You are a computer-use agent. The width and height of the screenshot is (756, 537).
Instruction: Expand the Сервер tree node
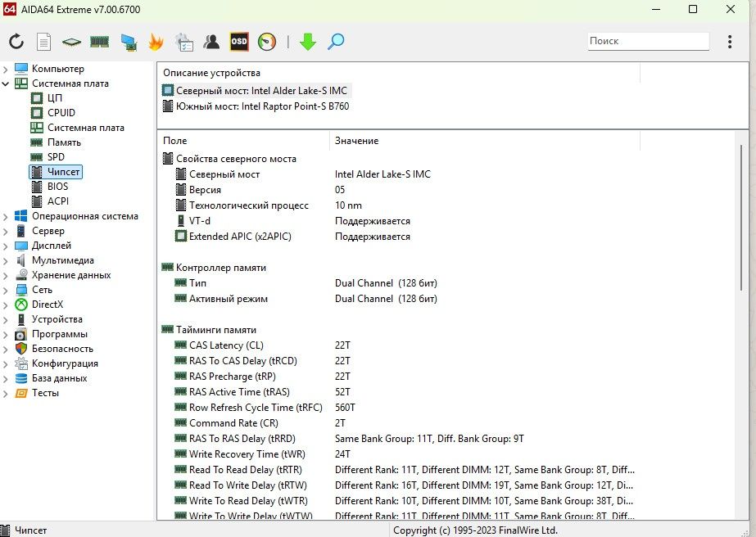[x=6, y=232]
